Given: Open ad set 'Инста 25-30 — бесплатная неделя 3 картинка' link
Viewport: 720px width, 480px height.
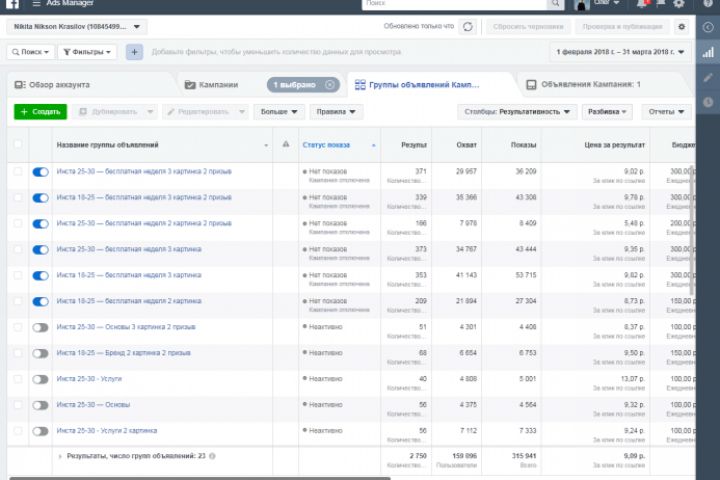Looking at the screenshot, I should pos(129,249).
